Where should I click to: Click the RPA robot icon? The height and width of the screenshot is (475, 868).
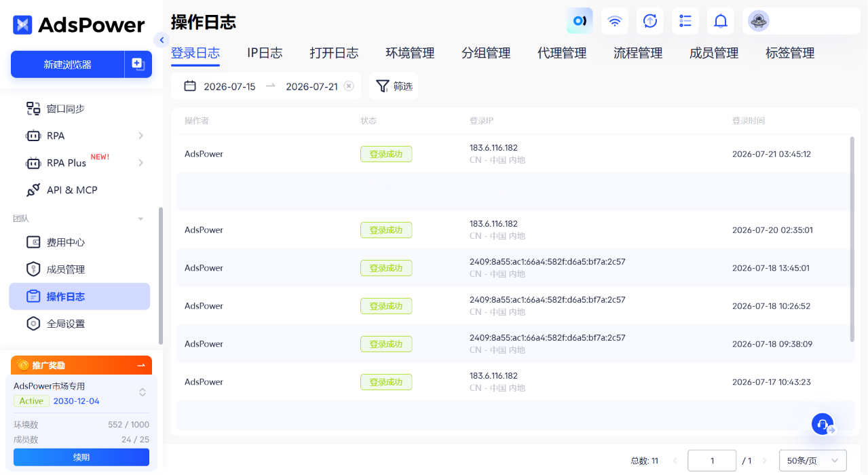[x=33, y=136]
